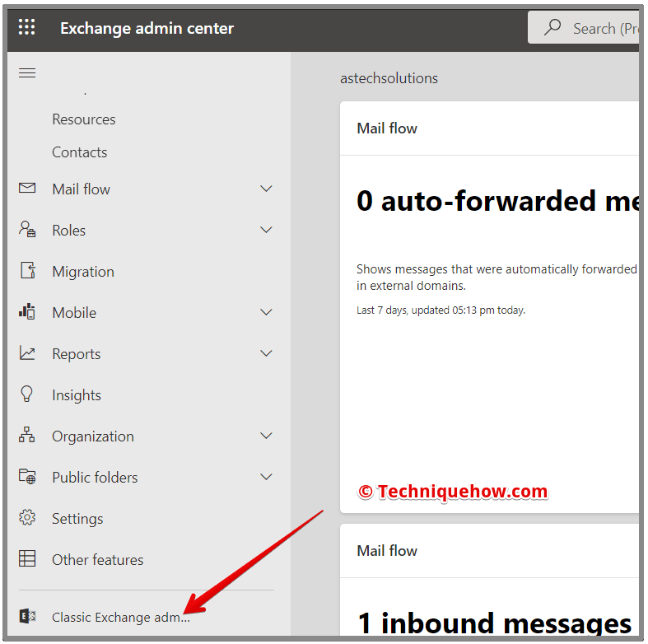Expand the Mail flow chevron
Screen dimensions: 648x644
pos(266,189)
